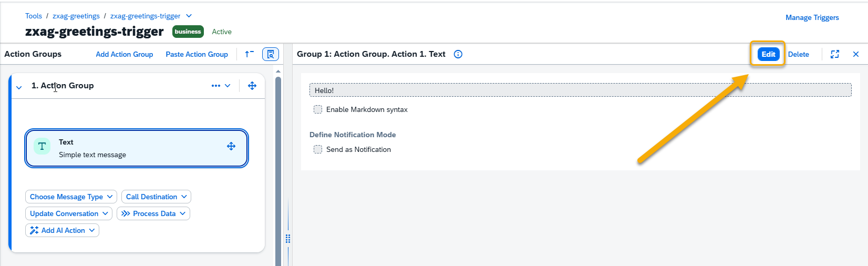Open Call Destination dropdown

coord(156,197)
